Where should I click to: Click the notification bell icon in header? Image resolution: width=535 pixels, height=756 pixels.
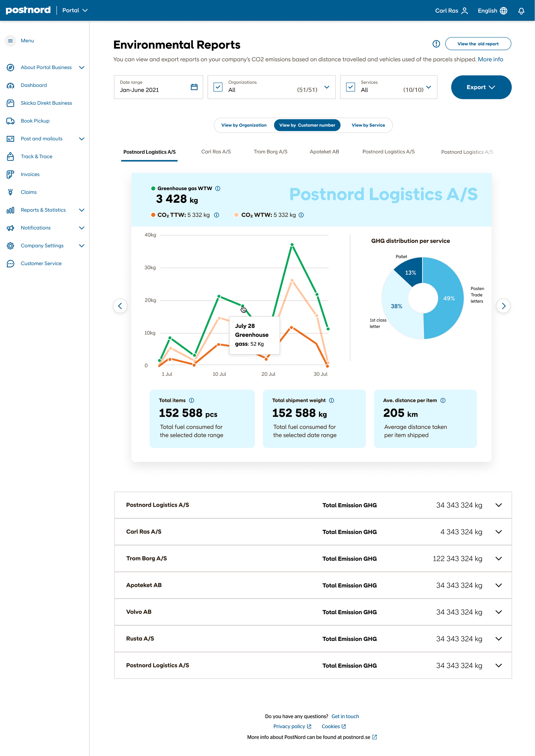click(x=521, y=11)
